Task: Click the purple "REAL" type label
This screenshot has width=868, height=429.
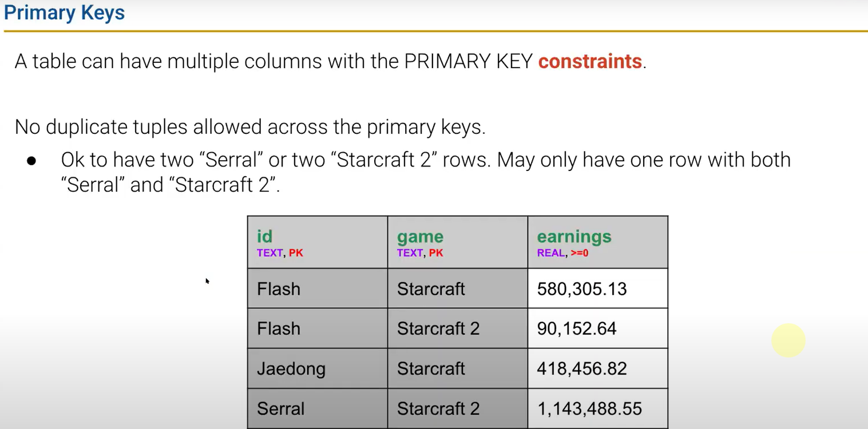Action: [550, 253]
